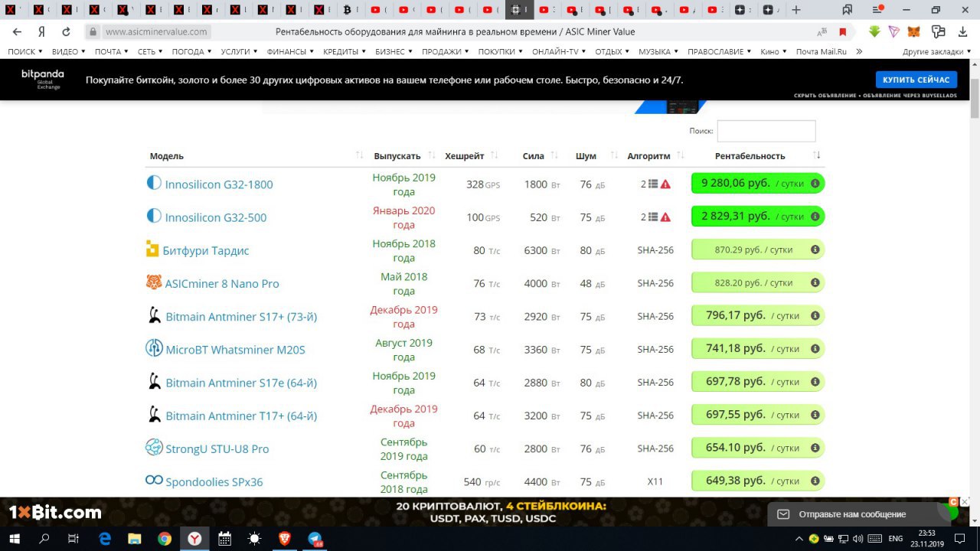This screenshot has height=551, width=980.
Task: Sort table by Рентабельность column
Action: click(x=750, y=155)
